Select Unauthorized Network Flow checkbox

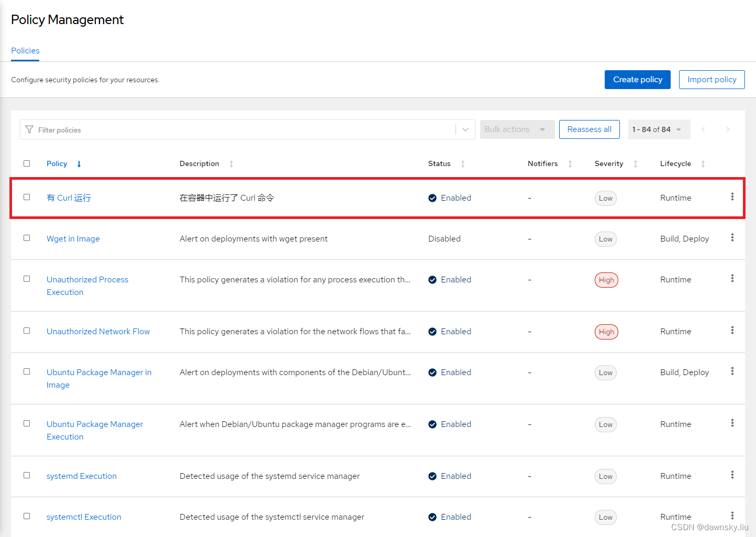coord(27,331)
